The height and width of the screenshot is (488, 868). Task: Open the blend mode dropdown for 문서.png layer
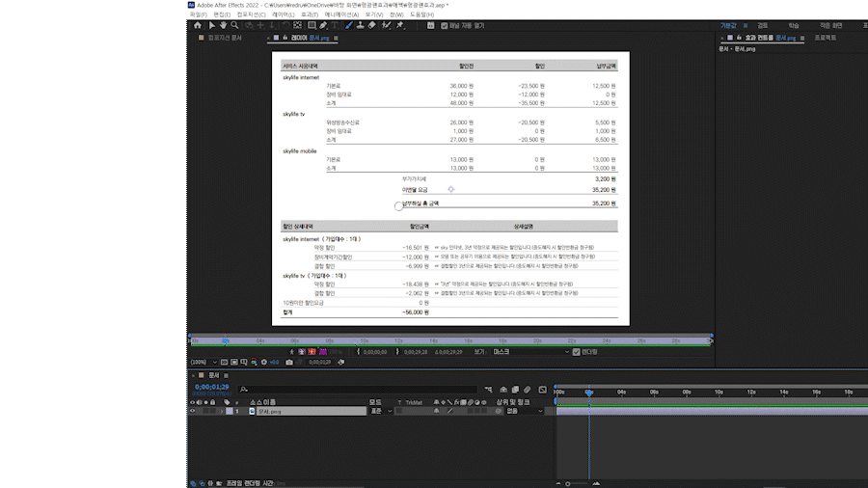[x=381, y=411]
